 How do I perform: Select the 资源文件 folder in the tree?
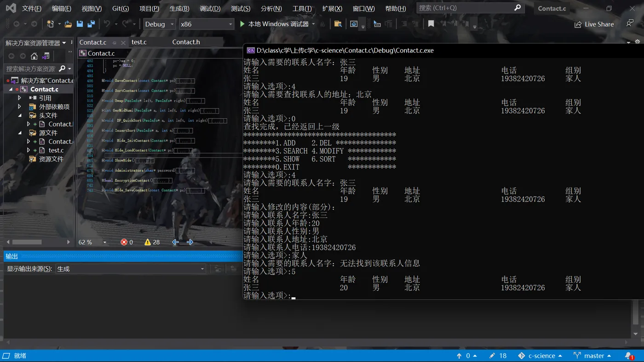tap(51, 159)
